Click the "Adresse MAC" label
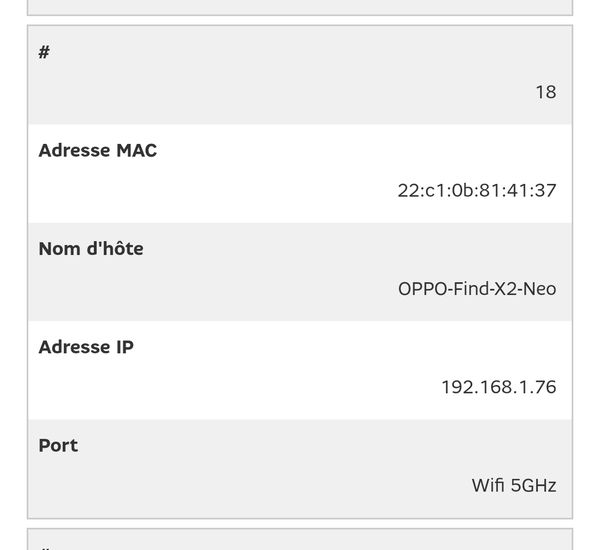Viewport: 600px width, 550px height. tap(97, 151)
